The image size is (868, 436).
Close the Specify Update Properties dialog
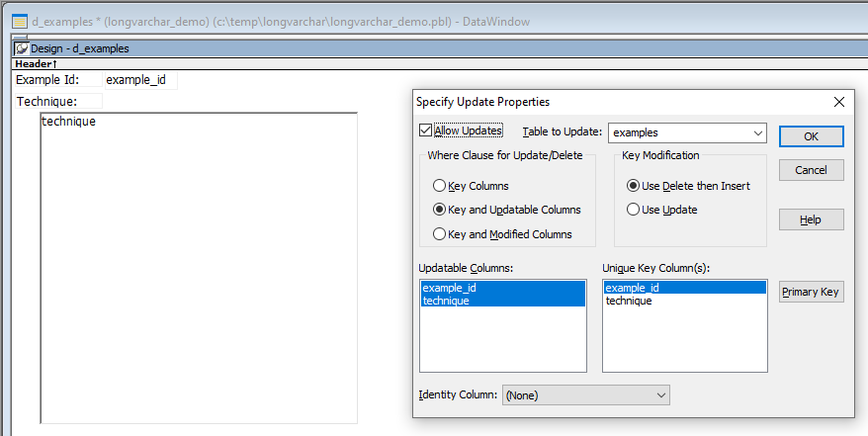[x=839, y=102]
